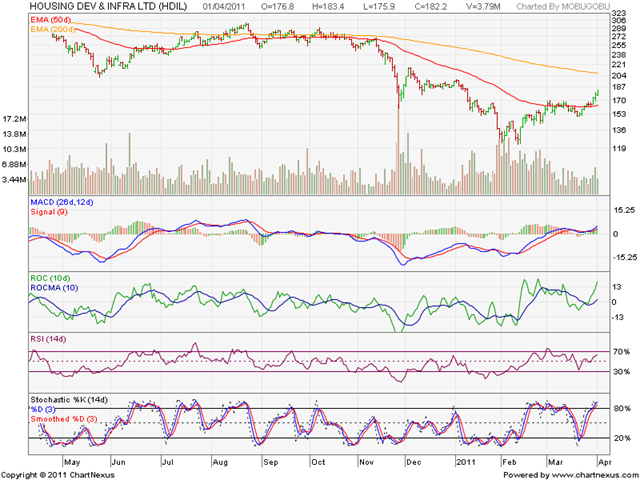Screen dimensions: 640x480
Task: Click the %D (3) stochastic label
Action: click(43, 409)
